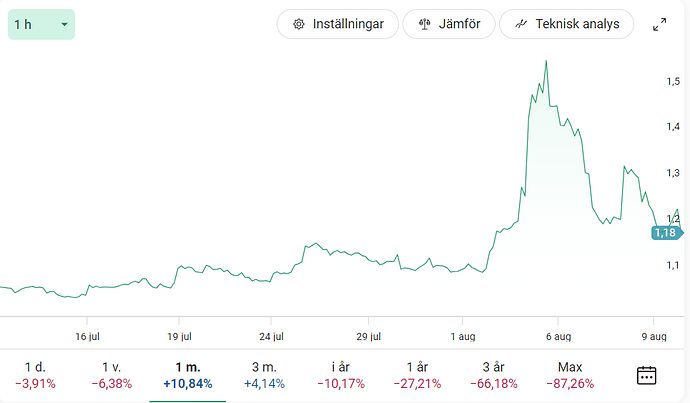Click the Jämför scales icon
This screenshot has width=690, height=403.
tap(424, 24)
